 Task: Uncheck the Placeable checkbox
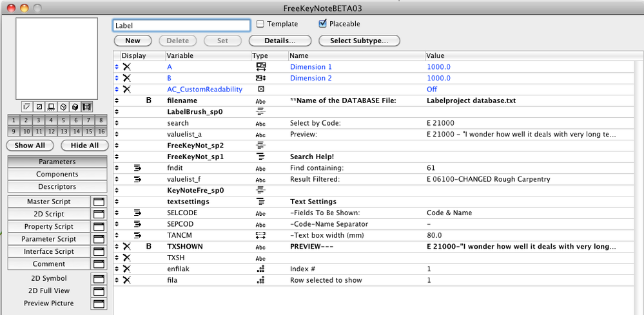[323, 24]
